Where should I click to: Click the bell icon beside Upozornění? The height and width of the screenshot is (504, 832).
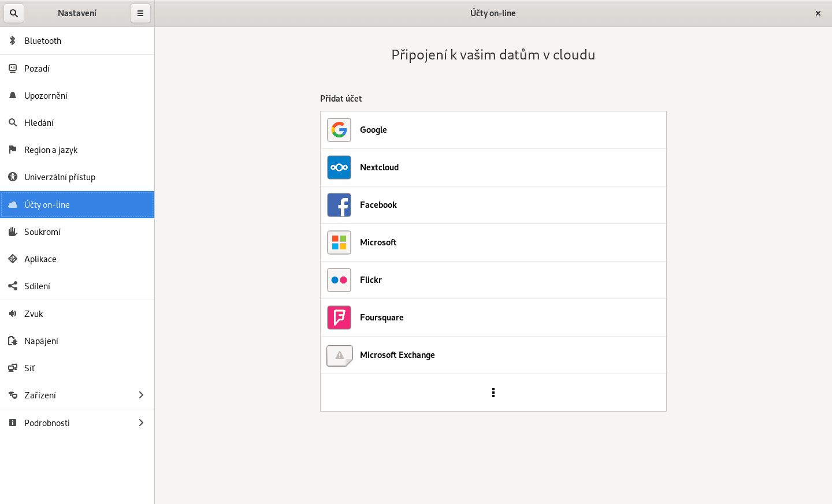[13, 95]
